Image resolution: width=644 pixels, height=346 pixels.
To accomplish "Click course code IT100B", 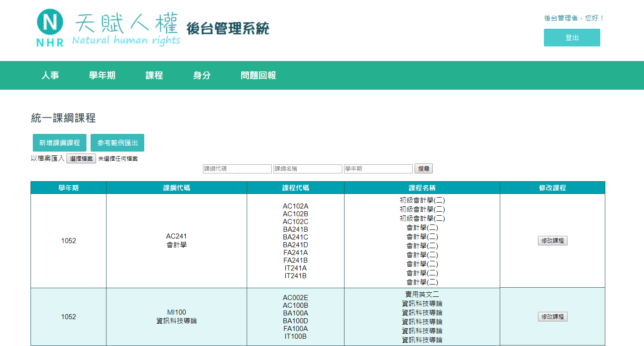I will tap(296, 336).
